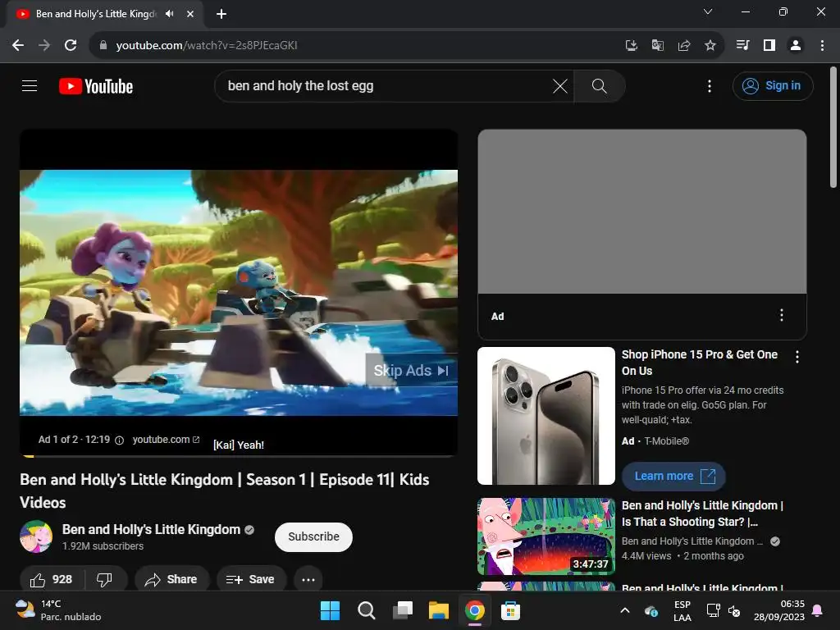Close the YouTube tab
The height and width of the screenshot is (630, 840).
[190, 14]
